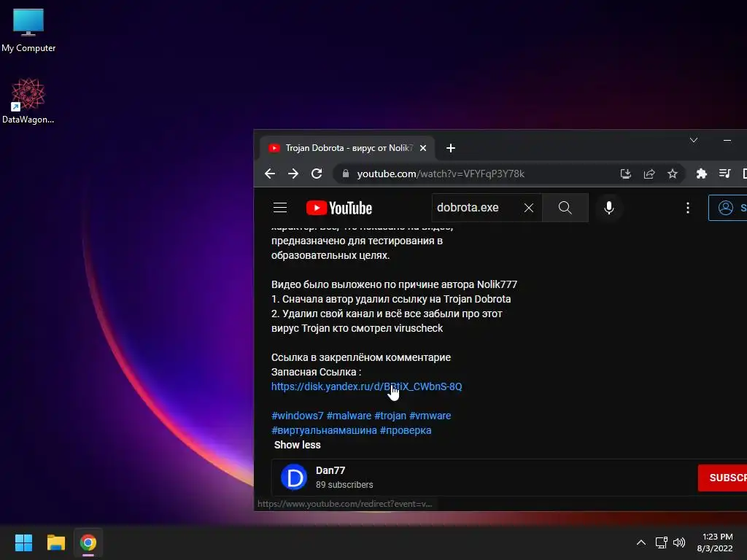
Task: Go back in Chrome browser
Action: (270, 174)
